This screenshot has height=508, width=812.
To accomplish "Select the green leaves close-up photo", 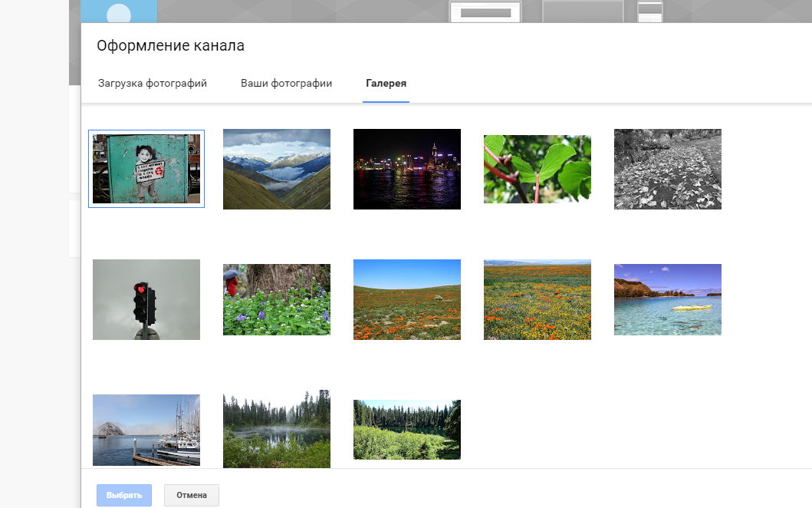I will (x=537, y=169).
